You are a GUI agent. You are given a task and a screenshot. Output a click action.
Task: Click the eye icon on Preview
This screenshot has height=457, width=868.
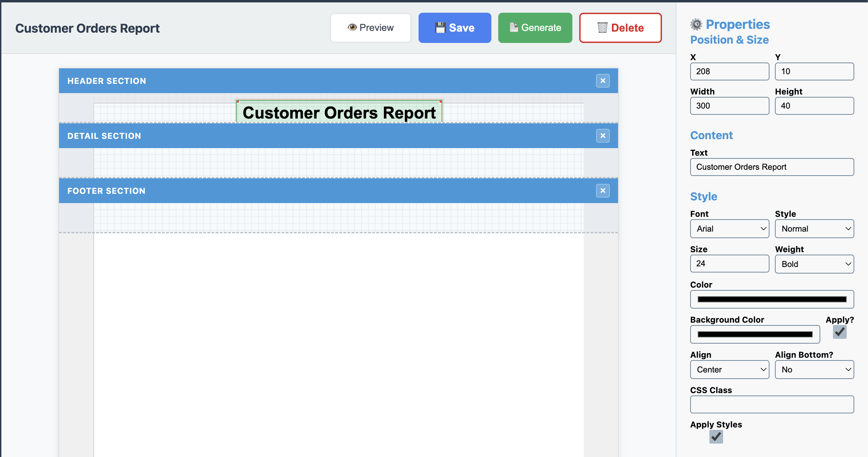[352, 27]
